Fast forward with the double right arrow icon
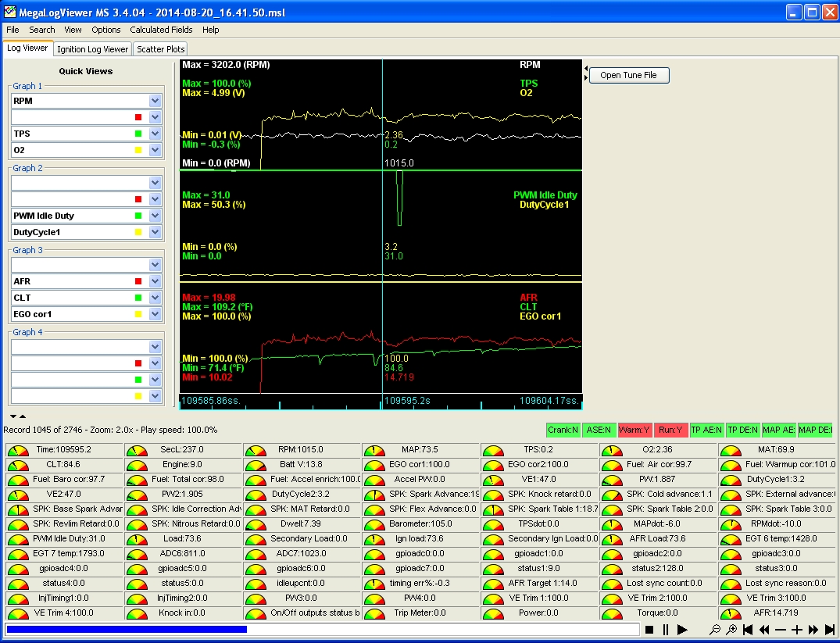 813,630
